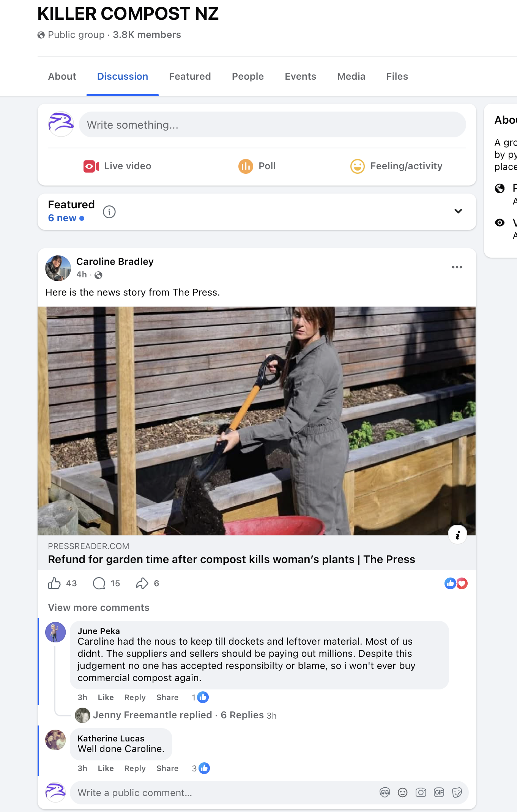Like Katherine Lucas's comment
This screenshot has width=517, height=812.
tap(106, 768)
